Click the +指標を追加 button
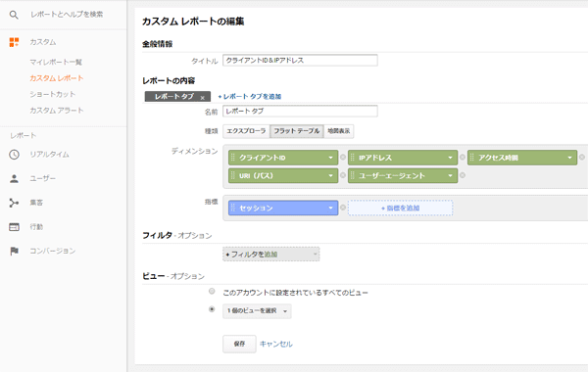This screenshot has height=372, width=588. click(400, 208)
